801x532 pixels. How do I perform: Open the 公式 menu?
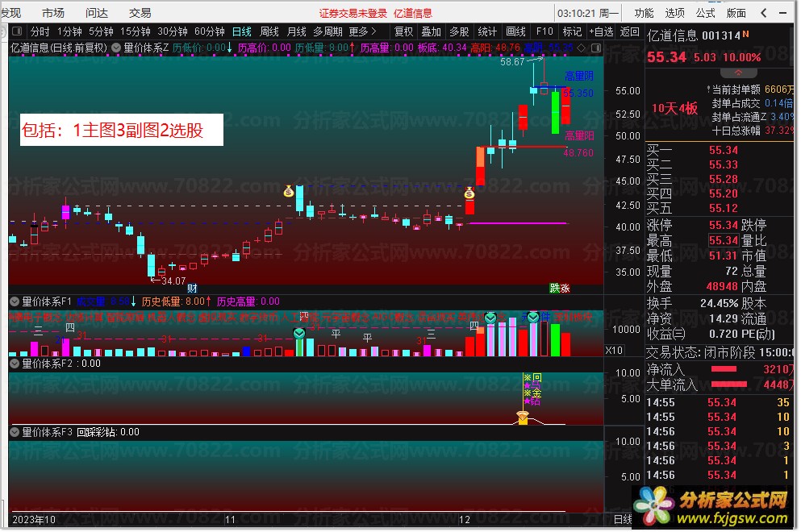click(705, 13)
